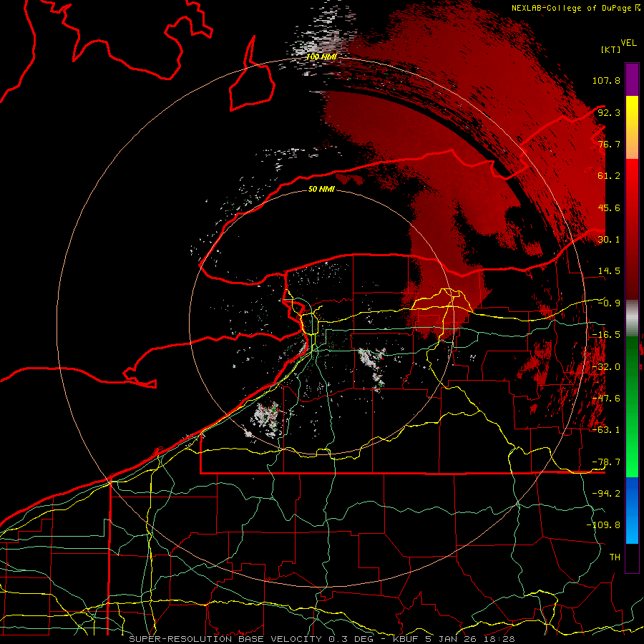This screenshot has height=644, width=644.
Task: Click the -16.5 velocity scale label
Action: tap(606, 335)
